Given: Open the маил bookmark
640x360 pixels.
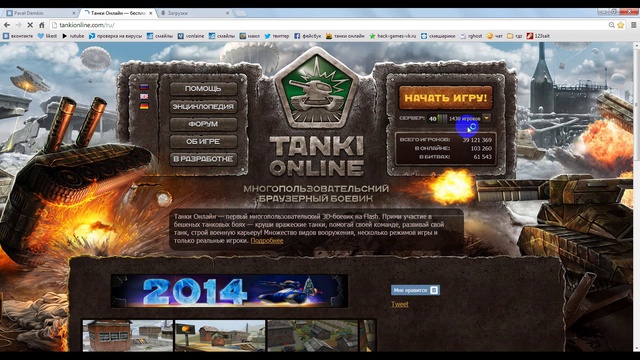Looking at the screenshot, I should [x=249, y=36].
